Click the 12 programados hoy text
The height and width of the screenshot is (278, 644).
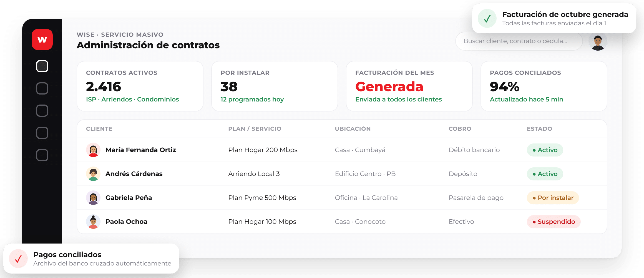pos(252,99)
